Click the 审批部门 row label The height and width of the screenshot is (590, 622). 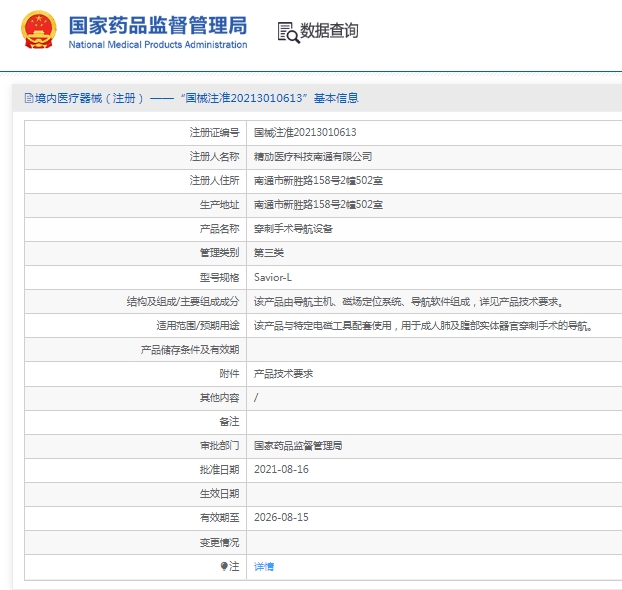[219, 446]
